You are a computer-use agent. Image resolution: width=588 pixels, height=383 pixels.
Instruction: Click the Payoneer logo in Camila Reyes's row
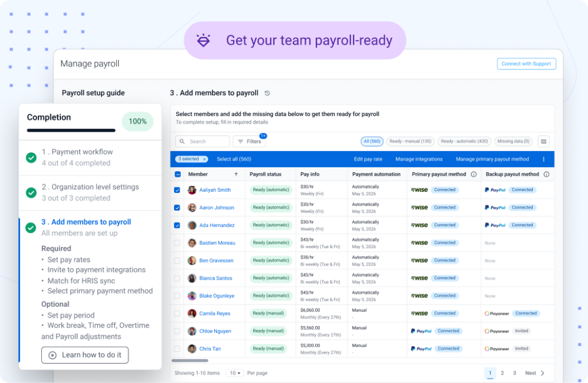[x=497, y=313]
